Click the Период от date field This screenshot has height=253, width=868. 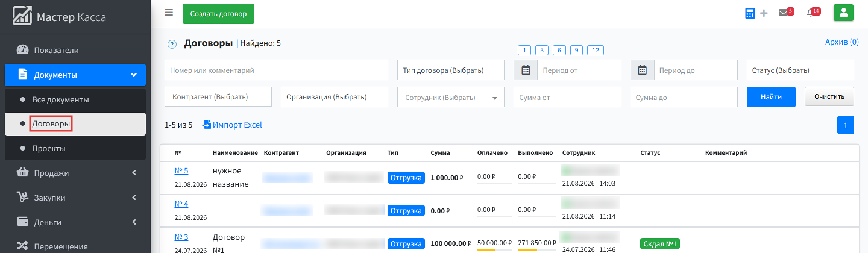579,70
